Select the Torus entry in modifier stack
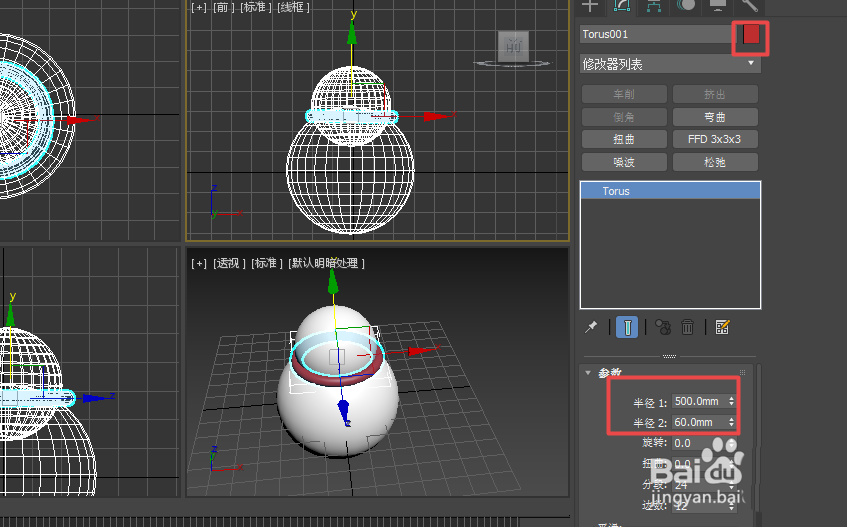Viewport: 847px width, 527px height. pos(670,191)
